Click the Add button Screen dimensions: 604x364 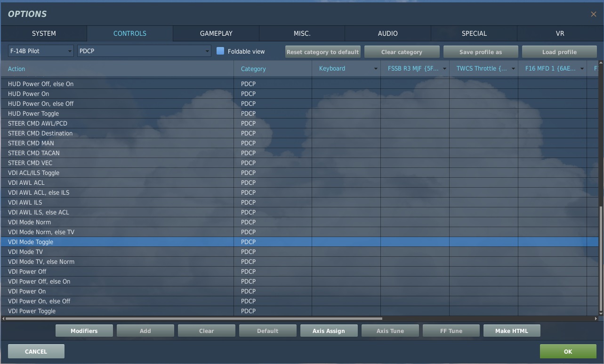click(x=145, y=331)
